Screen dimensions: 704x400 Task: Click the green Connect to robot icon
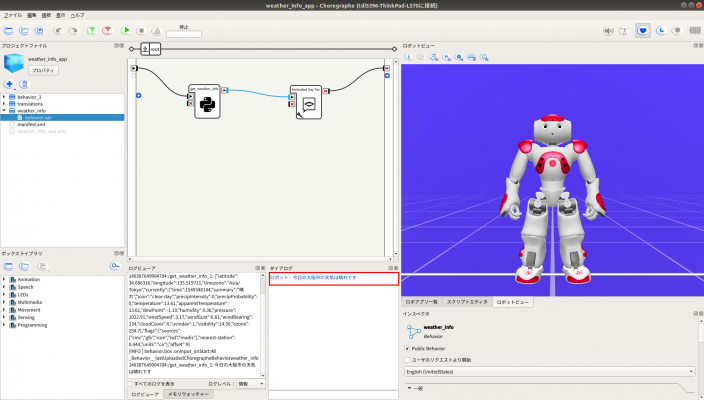pyautogui.click(x=92, y=31)
